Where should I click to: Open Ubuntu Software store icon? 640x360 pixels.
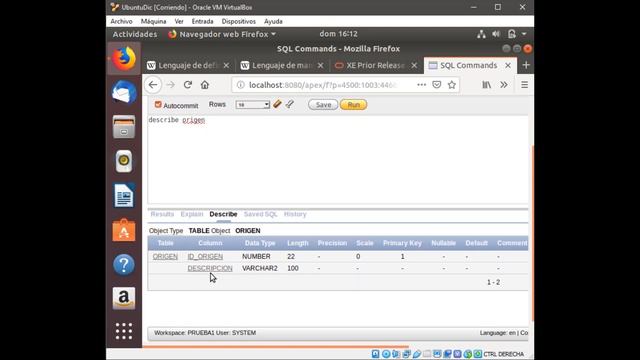[124, 230]
